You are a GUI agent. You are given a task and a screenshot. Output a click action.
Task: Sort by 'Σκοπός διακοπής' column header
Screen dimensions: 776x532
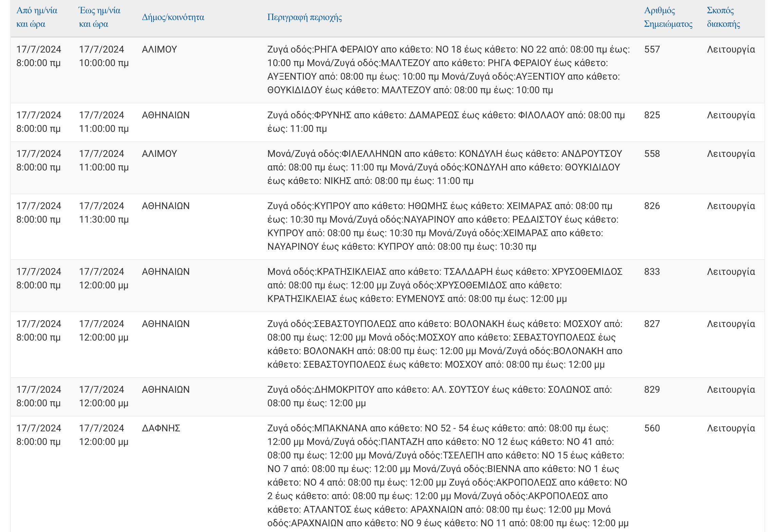coord(723,17)
